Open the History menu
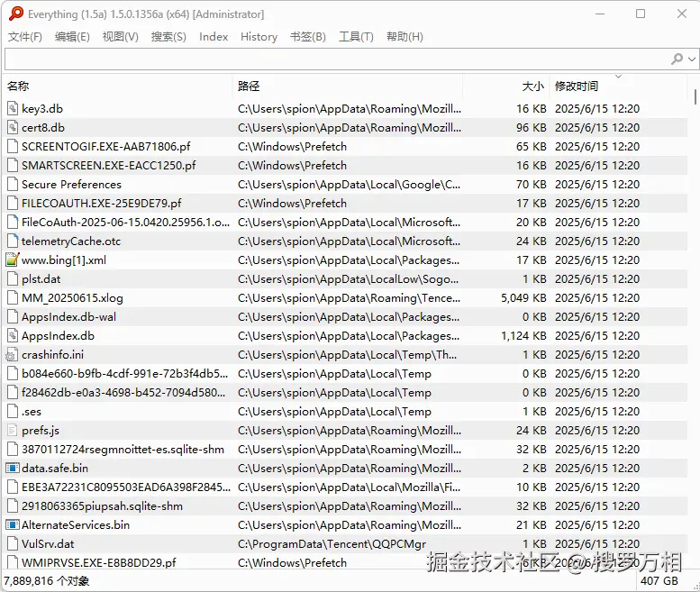 [259, 37]
